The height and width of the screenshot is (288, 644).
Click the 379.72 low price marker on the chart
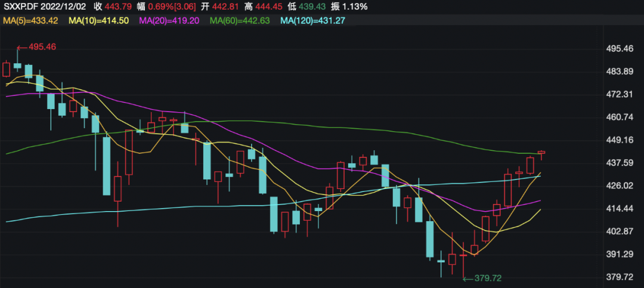[482, 278]
